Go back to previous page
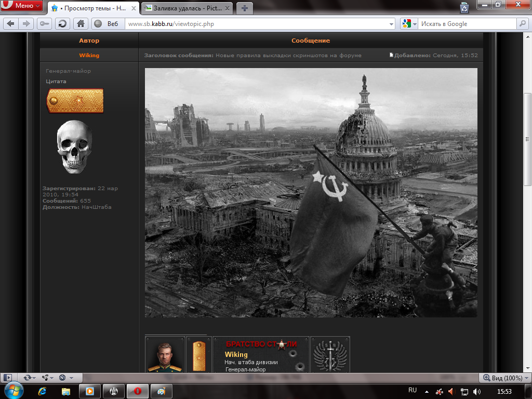This screenshot has height=399, width=532. coord(11,24)
